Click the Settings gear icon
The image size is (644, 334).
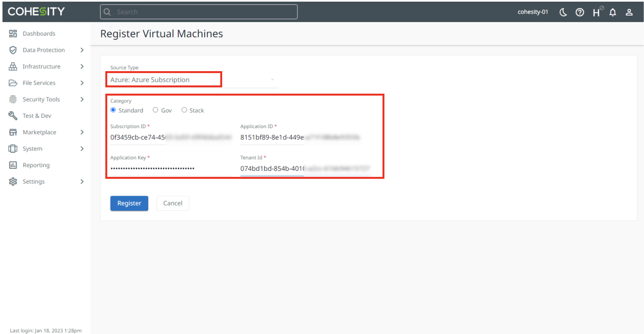click(13, 182)
